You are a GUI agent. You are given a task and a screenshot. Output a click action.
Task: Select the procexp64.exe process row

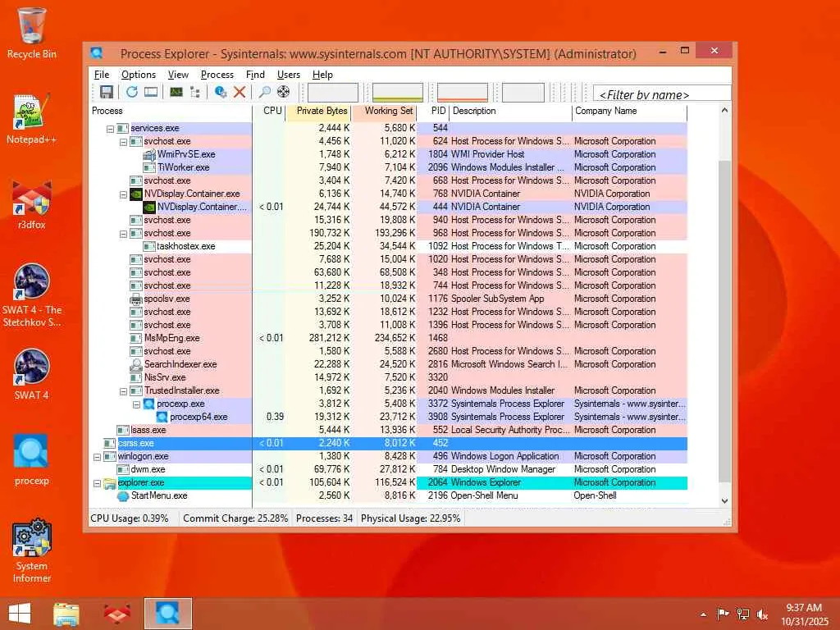[x=388, y=417]
